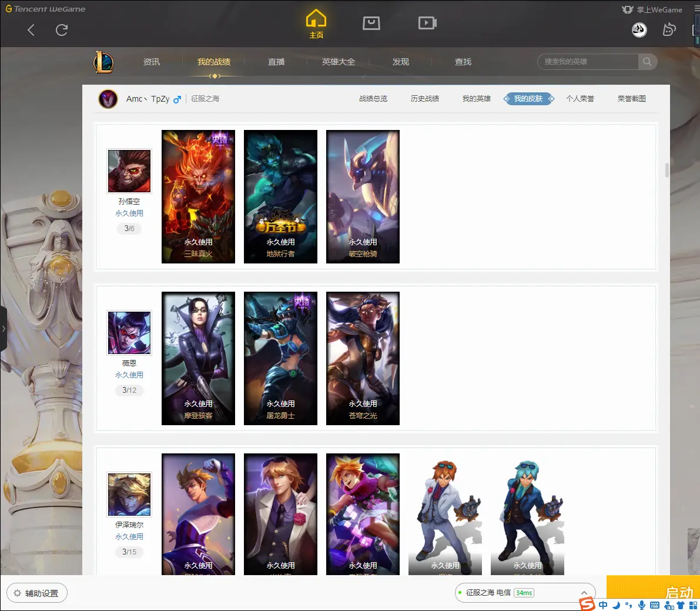Open 辅助设置 settings button
Image resolution: width=700 pixels, height=611 pixels.
[x=37, y=593]
